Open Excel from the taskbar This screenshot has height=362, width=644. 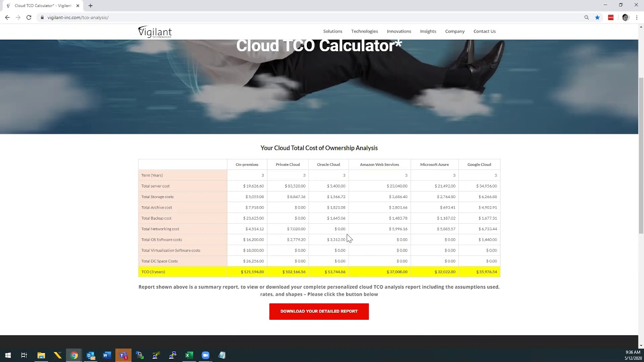coord(189,355)
